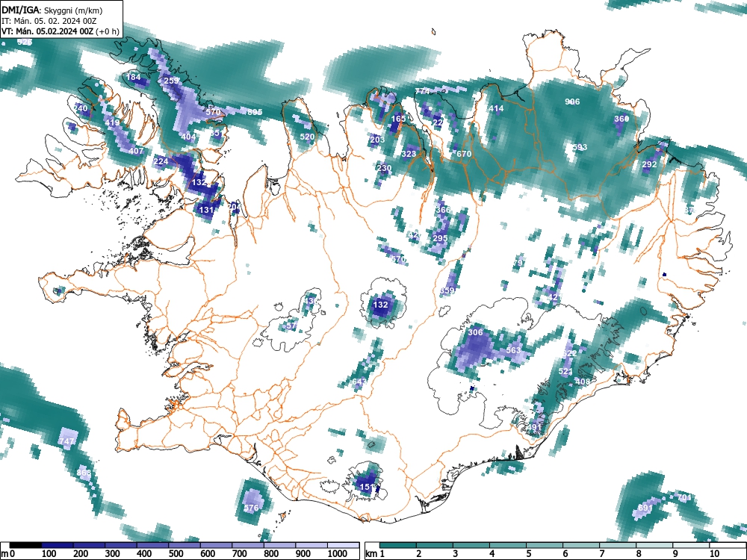Click the visibility value 165 on the map
747x560 pixels.
398,119
